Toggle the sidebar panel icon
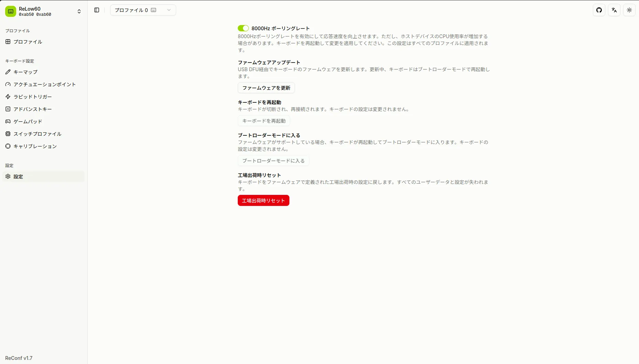 pyautogui.click(x=97, y=10)
